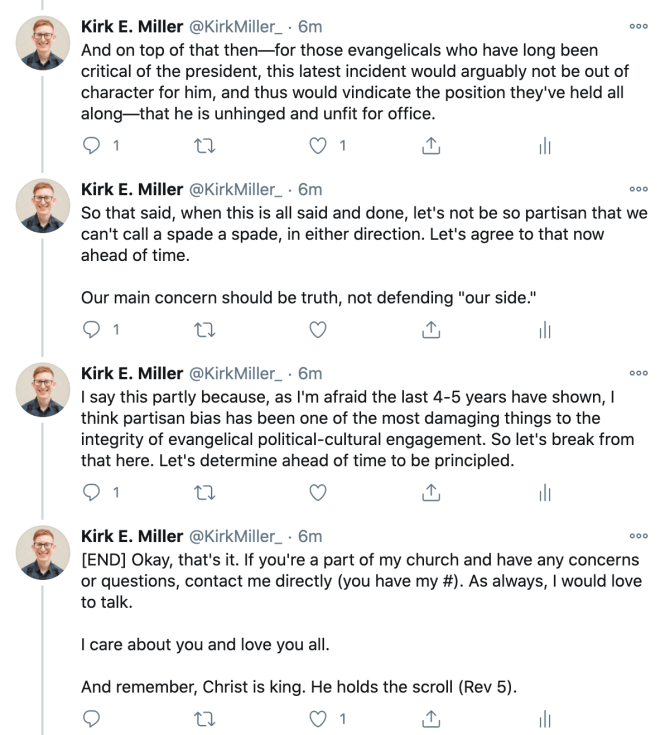The height and width of the screenshot is (735, 665).
Task: Like the 'Christ is king' tweet
Action: click(x=319, y=717)
